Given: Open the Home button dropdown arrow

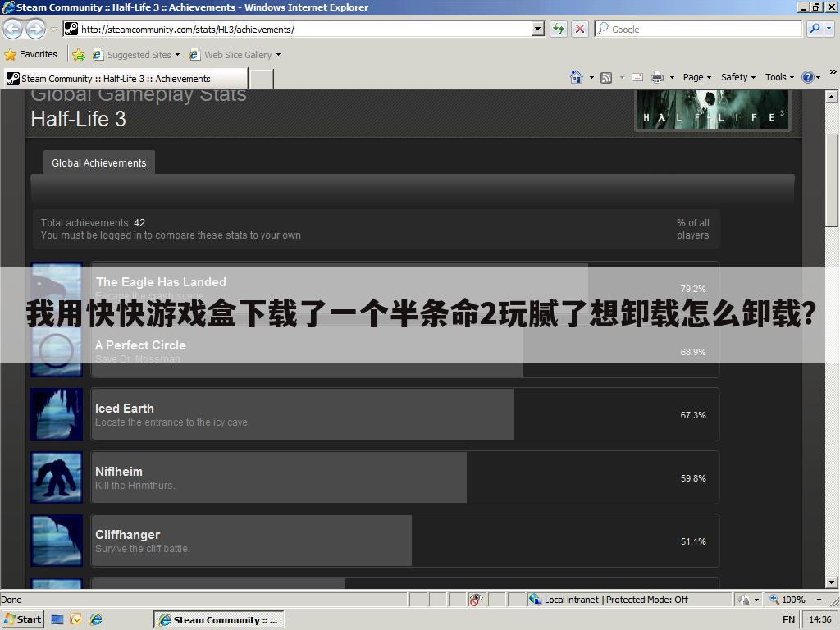Looking at the screenshot, I should pos(591,78).
